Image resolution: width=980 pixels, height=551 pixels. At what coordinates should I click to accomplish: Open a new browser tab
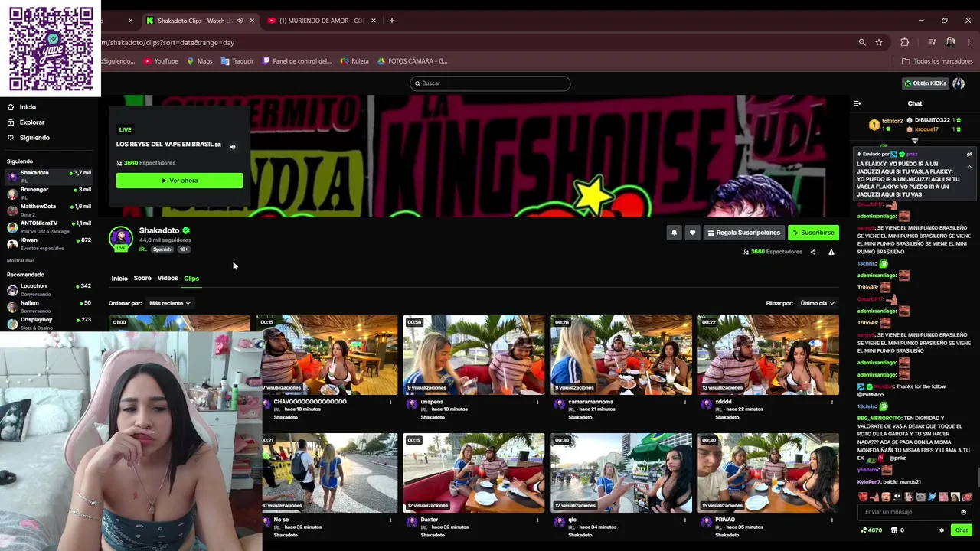click(x=392, y=21)
